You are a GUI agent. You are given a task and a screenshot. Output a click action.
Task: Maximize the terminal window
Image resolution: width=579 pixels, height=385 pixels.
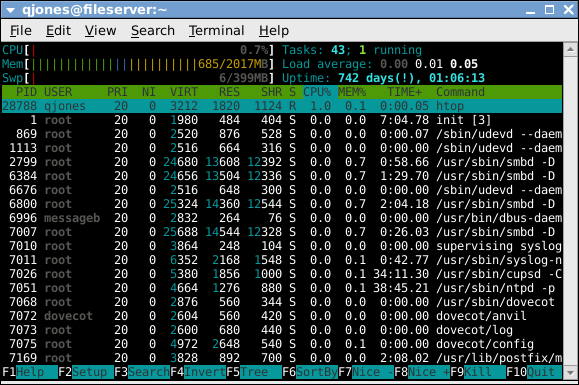549,10
